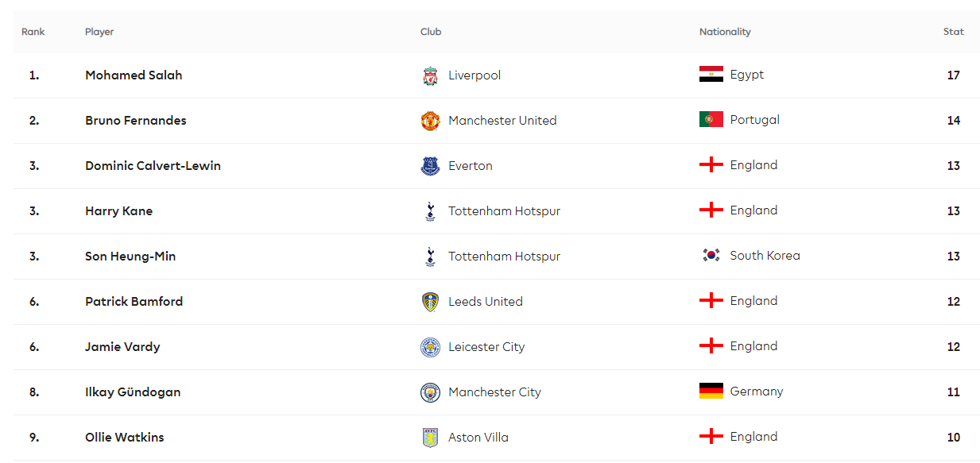Image resolution: width=980 pixels, height=463 pixels.
Task: Open Harry Kane's player profile
Action: (118, 211)
